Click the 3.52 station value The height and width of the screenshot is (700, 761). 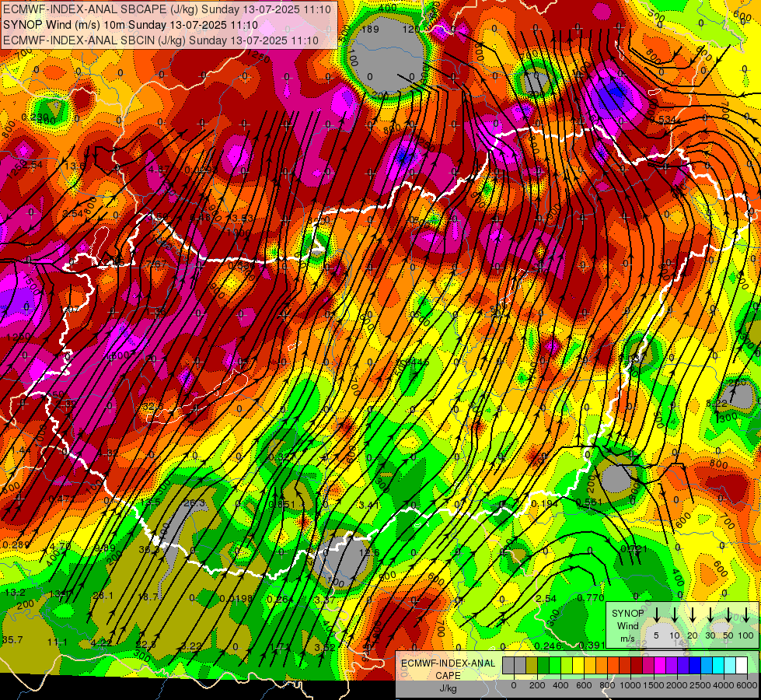tap(325, 647)
